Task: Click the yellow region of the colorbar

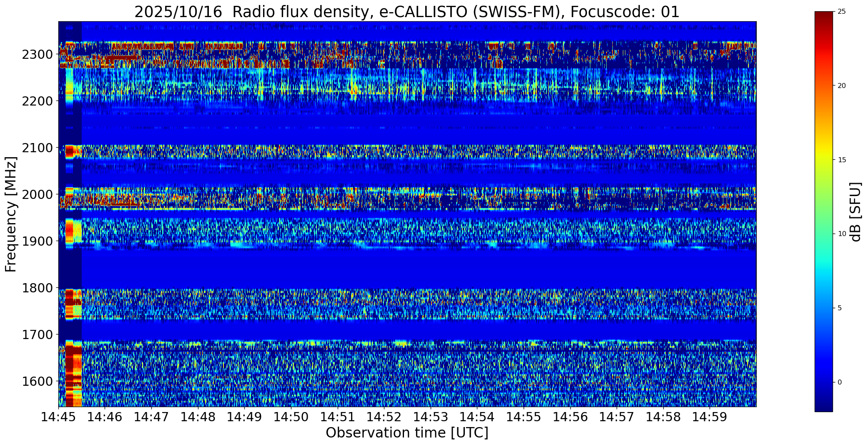Action: (x=823, y=155)
